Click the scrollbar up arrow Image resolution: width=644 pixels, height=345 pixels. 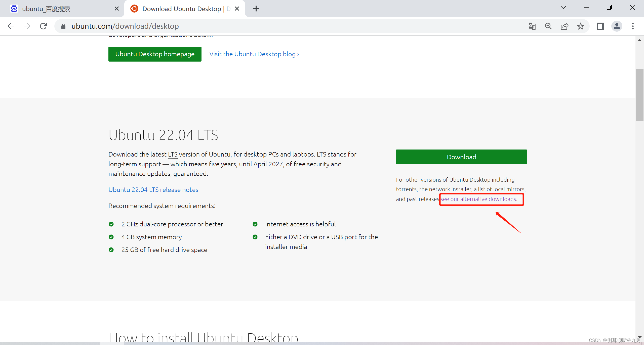(640, 40)
